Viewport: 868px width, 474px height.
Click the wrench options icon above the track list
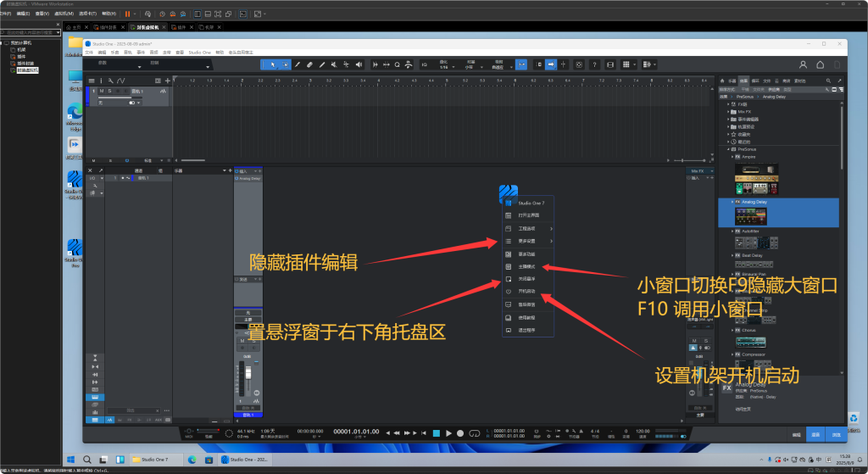pyautogui.click(x=111, y=81)
